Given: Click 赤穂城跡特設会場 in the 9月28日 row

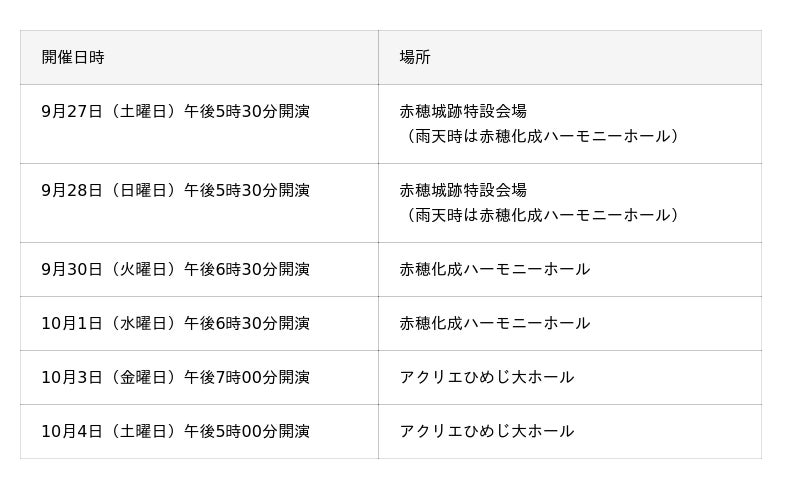Looking at the screenshot, I should tap(463, 190).
